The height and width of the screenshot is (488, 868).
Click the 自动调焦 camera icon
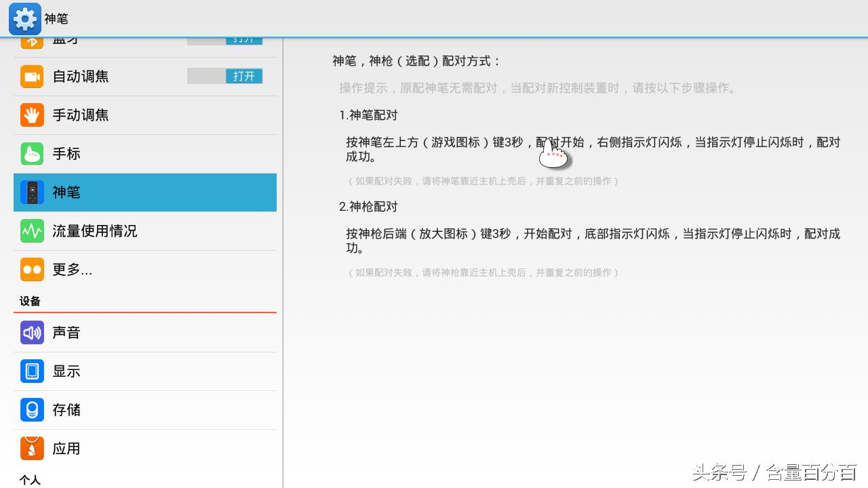pyautogui.click(x=32, y=76)
